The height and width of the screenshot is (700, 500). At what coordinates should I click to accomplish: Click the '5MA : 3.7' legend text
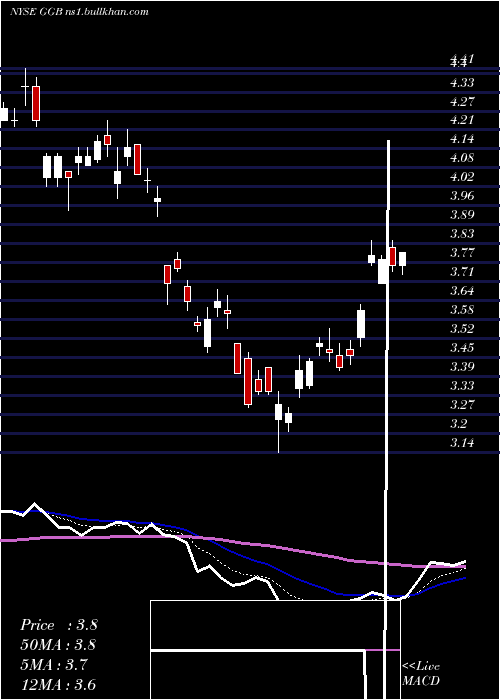(55, 665)
